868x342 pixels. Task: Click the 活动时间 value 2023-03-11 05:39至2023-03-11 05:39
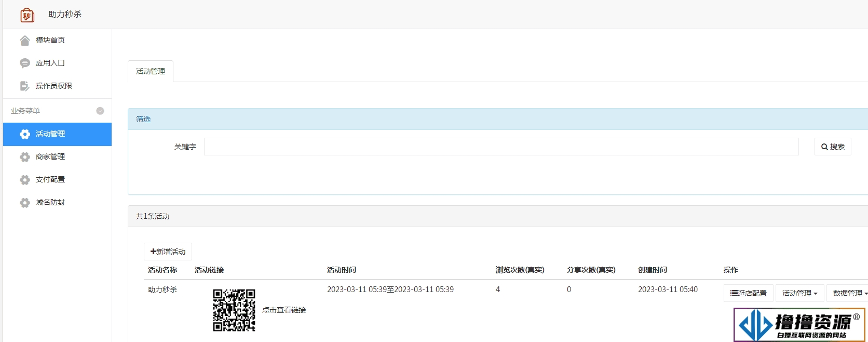[x=390, y=290]
